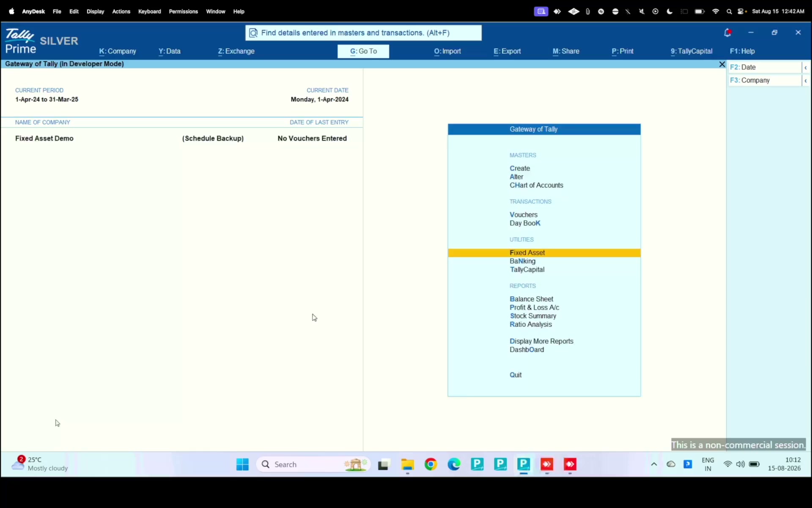Open the Stock Summary report
812x508 pixels.
[x=533, y=316]
